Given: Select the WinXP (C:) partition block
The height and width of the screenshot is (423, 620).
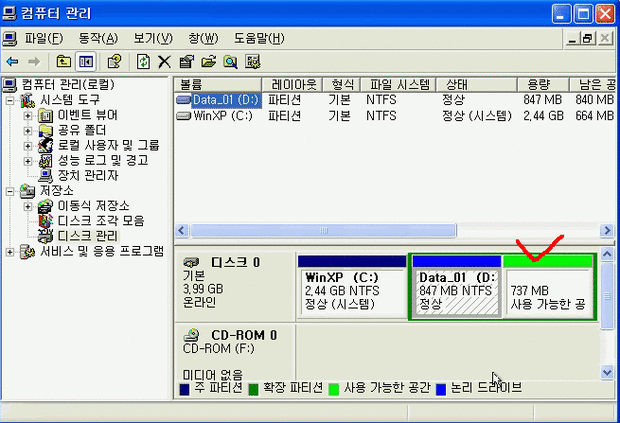Looking at the screenshot, I should tap(352, 287).
